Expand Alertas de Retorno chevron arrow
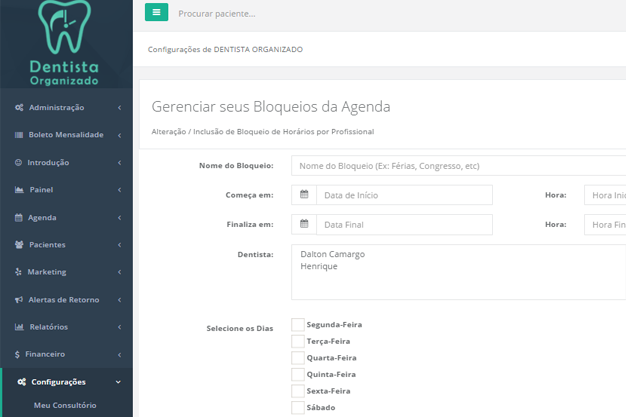626x417 pixels. click(x=119, y=300)
